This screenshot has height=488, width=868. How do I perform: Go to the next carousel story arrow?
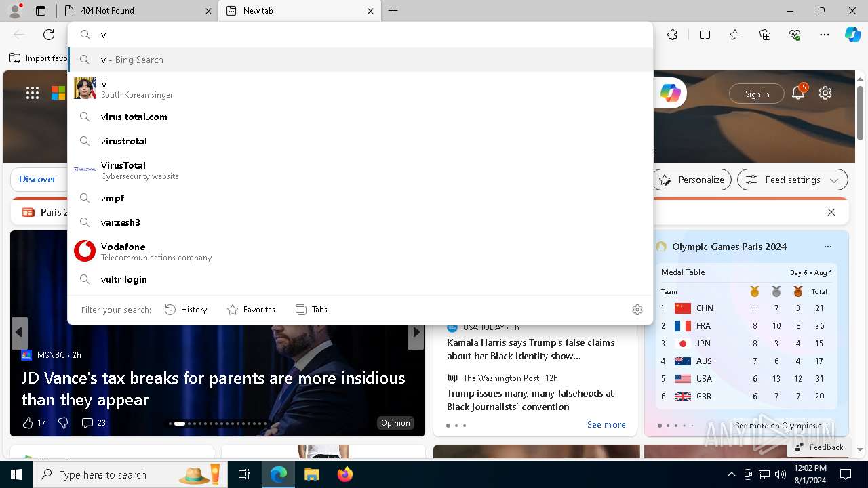[x=416, y=333]
